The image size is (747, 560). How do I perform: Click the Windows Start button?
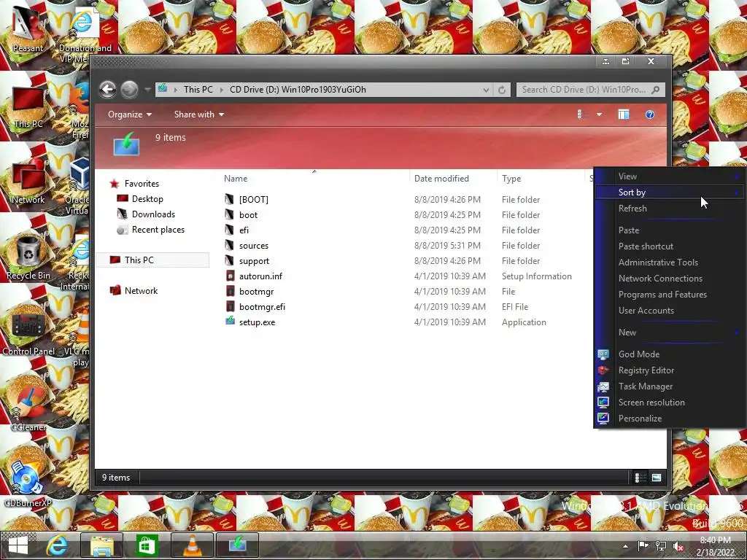[x=18, y=545]
